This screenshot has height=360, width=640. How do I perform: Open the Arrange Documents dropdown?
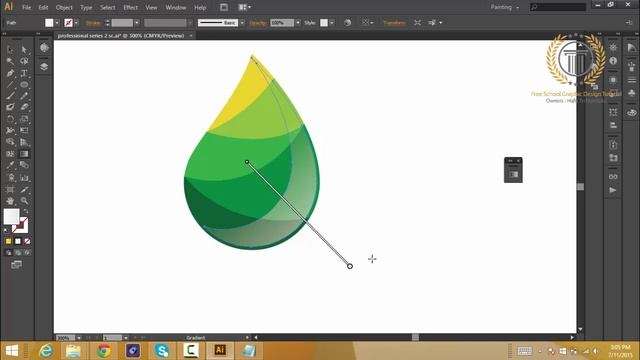244,7
